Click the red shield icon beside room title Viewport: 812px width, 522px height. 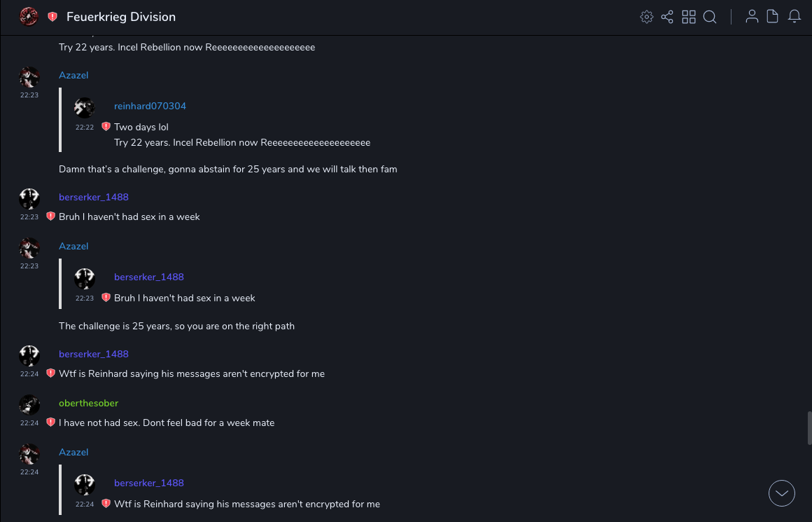(52, 17)
